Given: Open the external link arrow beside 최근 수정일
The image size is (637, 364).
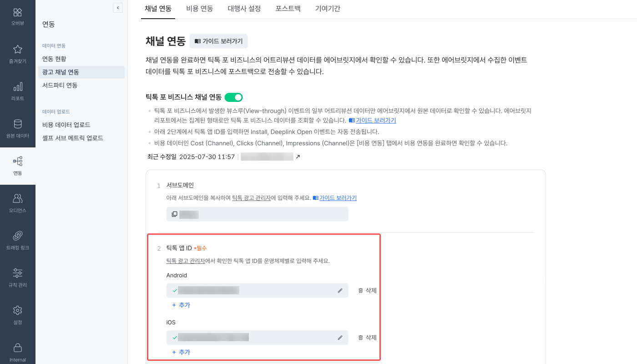Looking at the screenshot, I should (x=298, y=157).
